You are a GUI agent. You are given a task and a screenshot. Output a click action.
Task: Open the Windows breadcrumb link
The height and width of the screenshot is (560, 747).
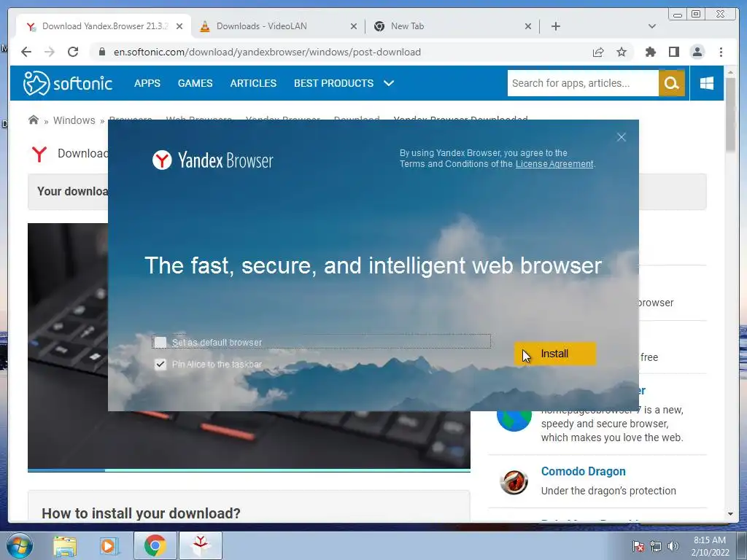click(74, 120)
